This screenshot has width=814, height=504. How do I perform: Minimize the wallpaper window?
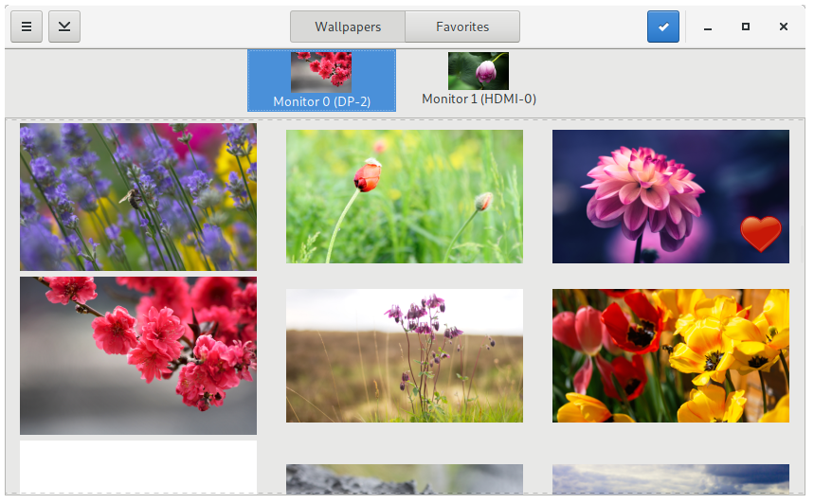click(708, 27)
